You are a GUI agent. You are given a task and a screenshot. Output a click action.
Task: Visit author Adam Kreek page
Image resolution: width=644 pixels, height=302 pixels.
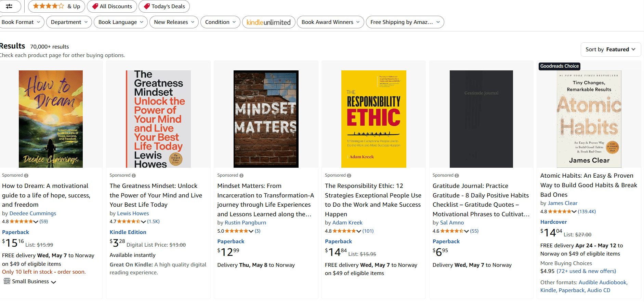coord(347,222)
